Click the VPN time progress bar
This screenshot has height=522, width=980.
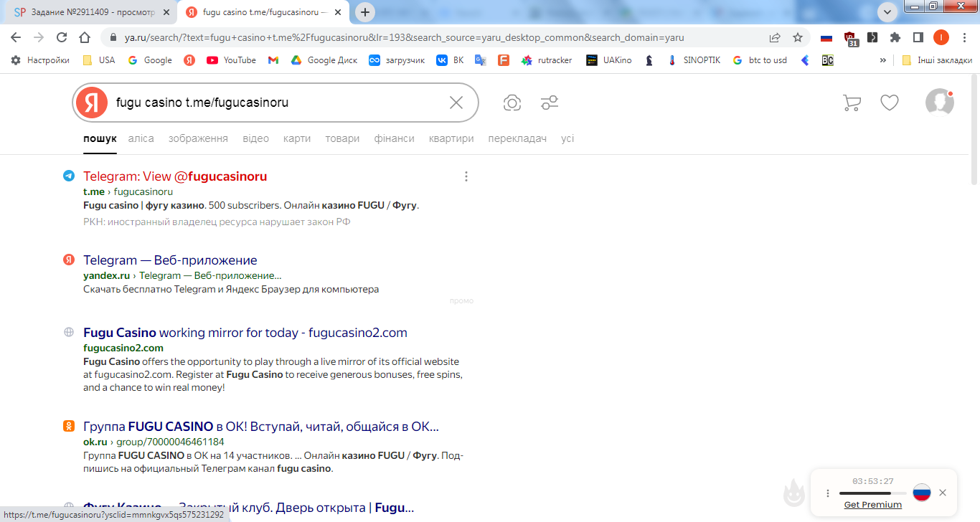(873, 493)
